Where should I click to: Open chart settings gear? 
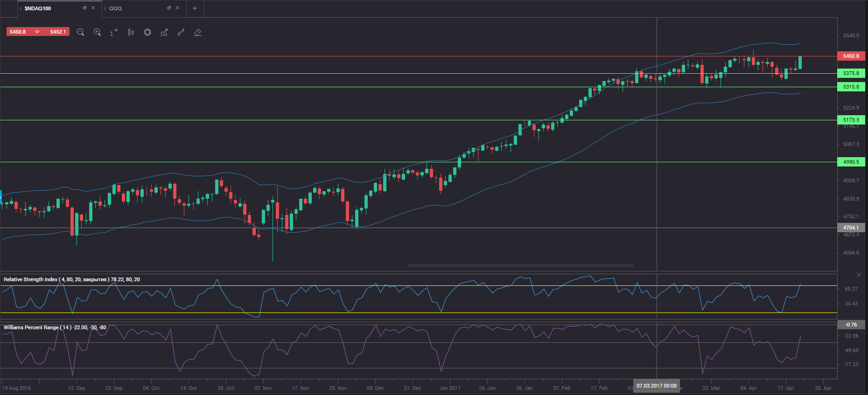[147, 32]
